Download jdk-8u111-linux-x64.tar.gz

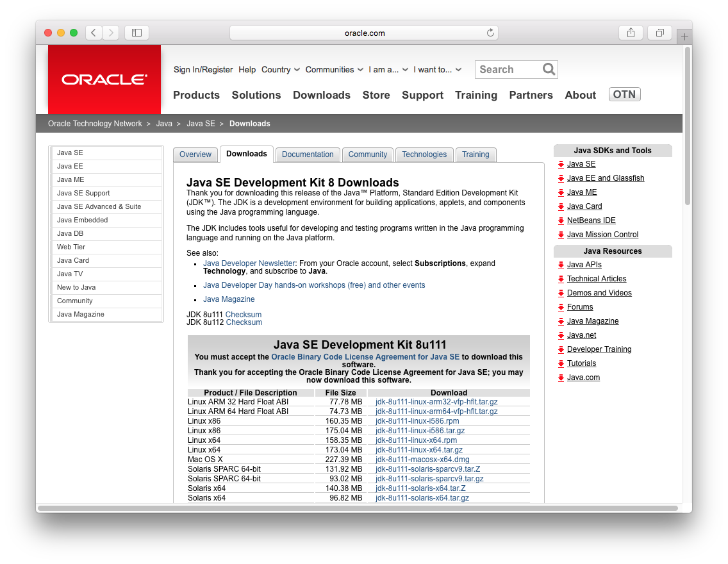(418, 450)
